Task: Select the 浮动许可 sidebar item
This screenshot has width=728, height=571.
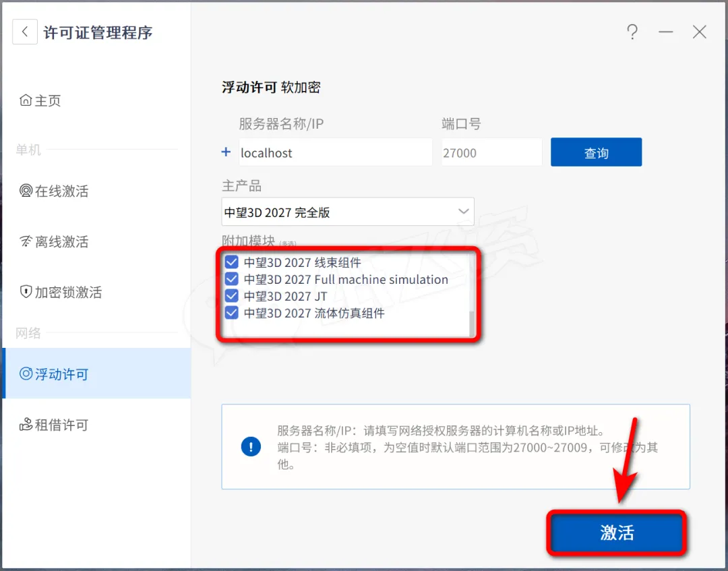Action: click(96, 373)
